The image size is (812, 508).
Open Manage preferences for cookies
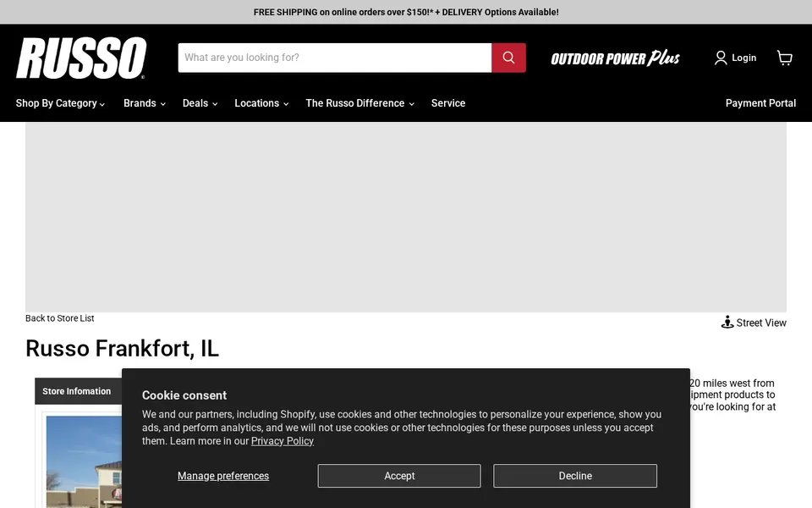click(x=223, y=476)
